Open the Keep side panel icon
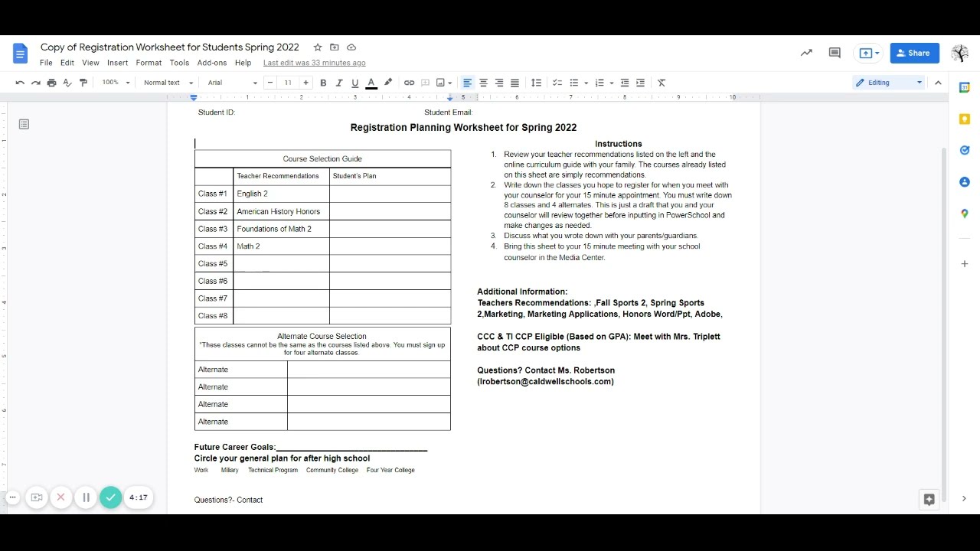This screenshot has height=551, width=980. coord(965,119)
